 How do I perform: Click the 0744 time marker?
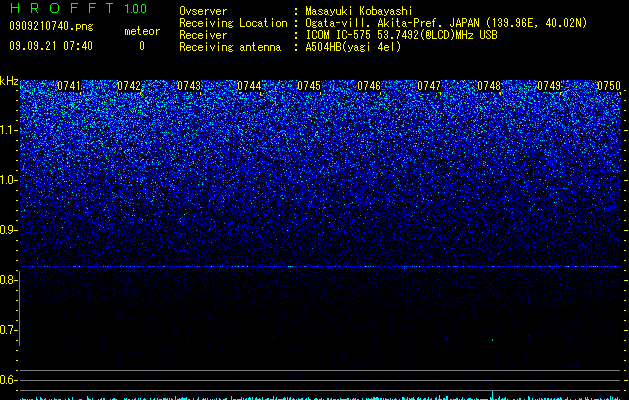pyautogui.click(x=249, y=86)
